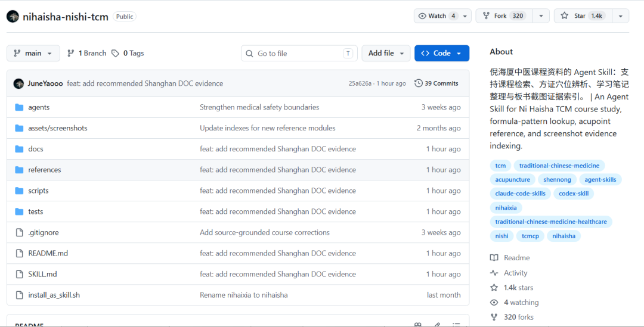Click the Readme book icon in About
644x327 pixels.
(x=494, y=258)
